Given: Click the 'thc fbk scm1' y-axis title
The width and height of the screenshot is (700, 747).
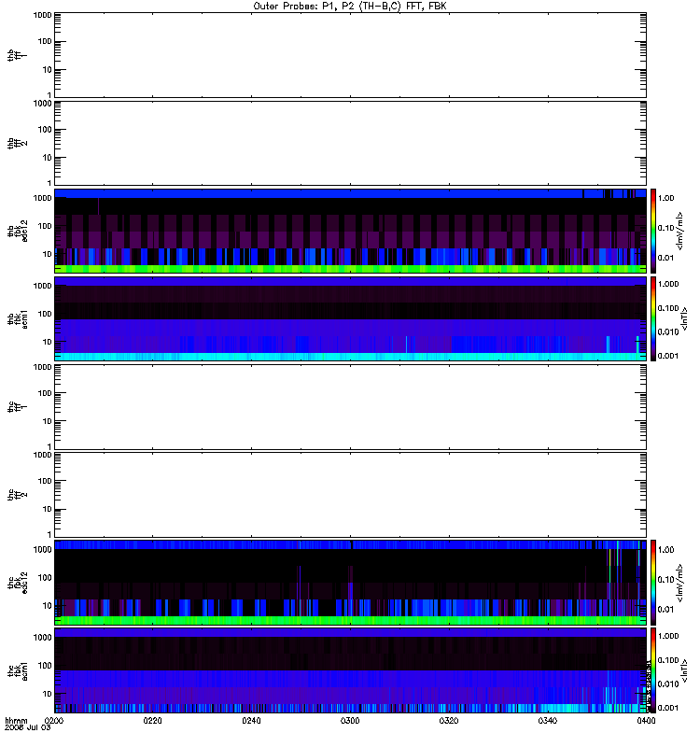Looking at the screenshot, I should (x=17, y=671).
